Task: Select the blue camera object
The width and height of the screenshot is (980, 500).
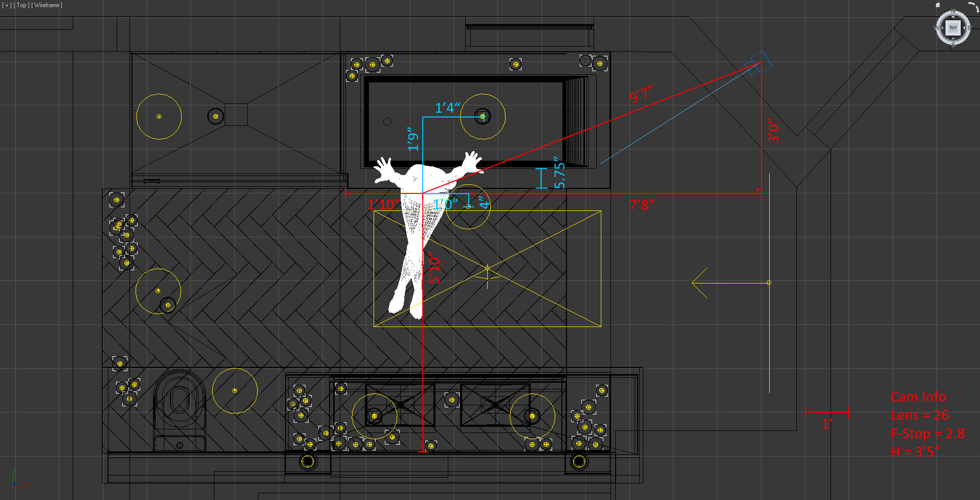Action: tap(758, 63)
